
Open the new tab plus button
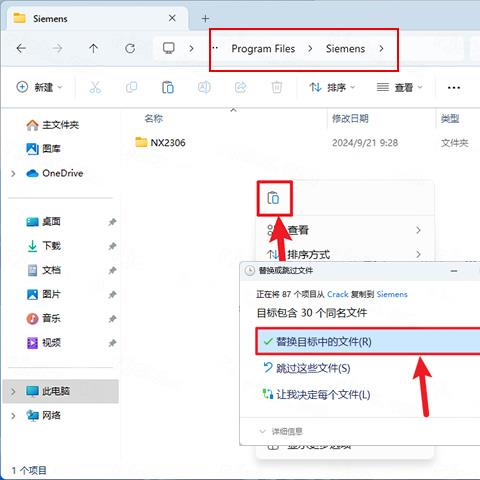coord(205,19)
